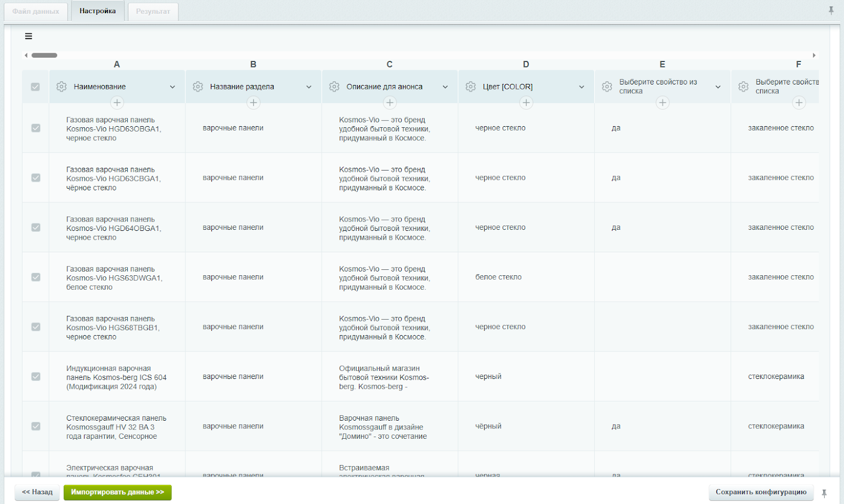Click the << Назад button
The width and height of the screenshot is (844, 504).
[x=37, y=492]
